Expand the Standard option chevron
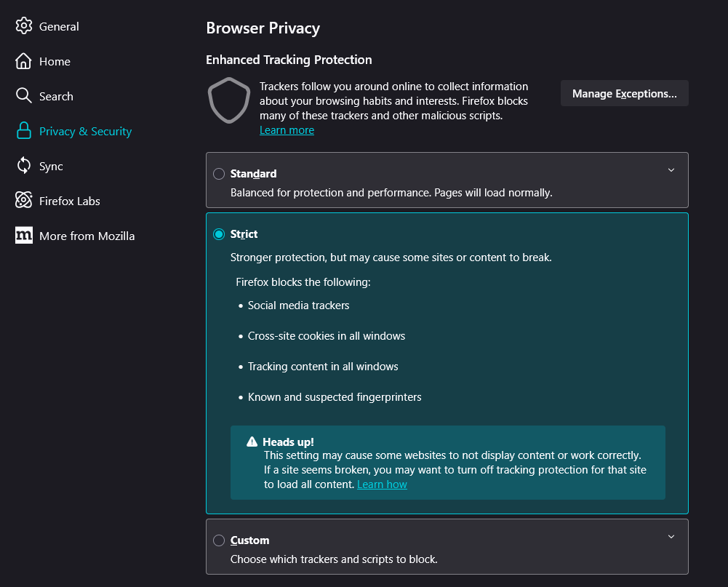The image size is (728, 587). [671, 170]
